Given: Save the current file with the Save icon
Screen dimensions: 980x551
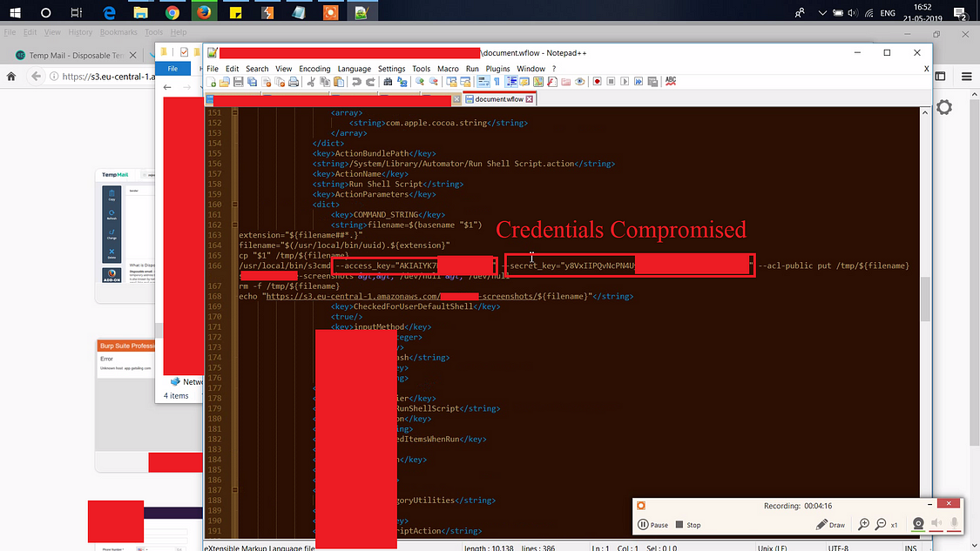Looking at the screenshot, I should 238,82.
